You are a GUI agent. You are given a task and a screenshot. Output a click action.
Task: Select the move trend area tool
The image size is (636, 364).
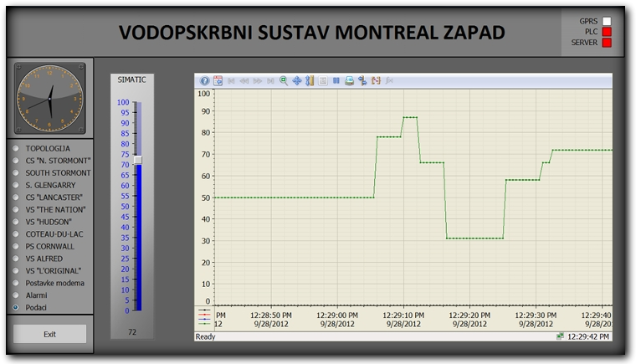pos(297,81)
